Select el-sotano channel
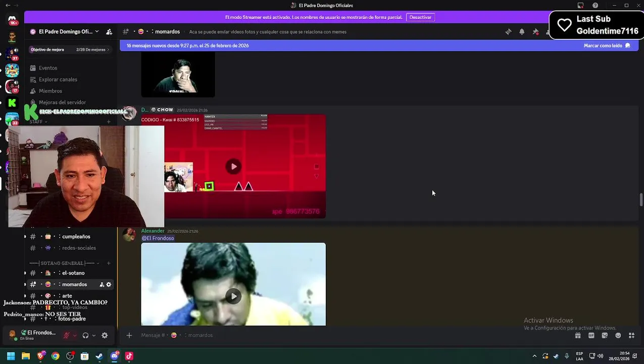The height and width of the screenshot is (364, 644). pyautogui.click(x=71, y=273)
